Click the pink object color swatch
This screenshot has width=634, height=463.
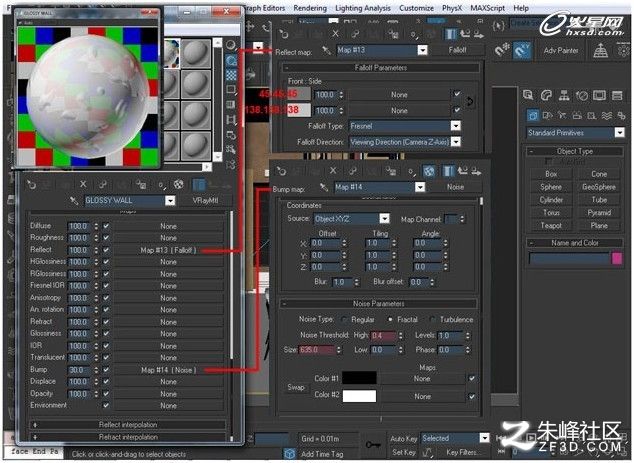point(617,258)
